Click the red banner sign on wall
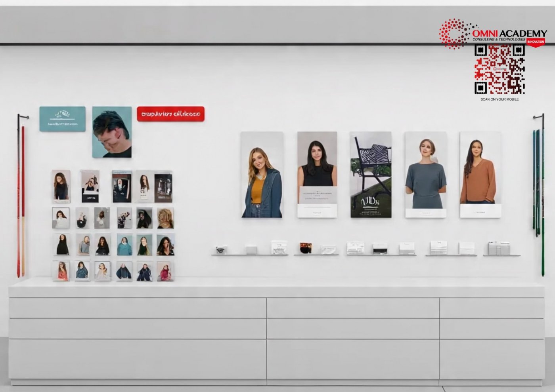The height and width of the screenshot is (392, 555). point(170,114)
